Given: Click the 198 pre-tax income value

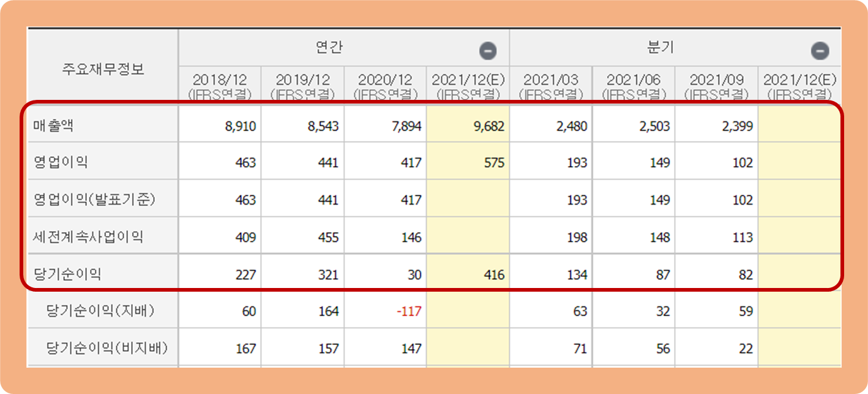Looking at the screenshot, I should coord(577,237).
